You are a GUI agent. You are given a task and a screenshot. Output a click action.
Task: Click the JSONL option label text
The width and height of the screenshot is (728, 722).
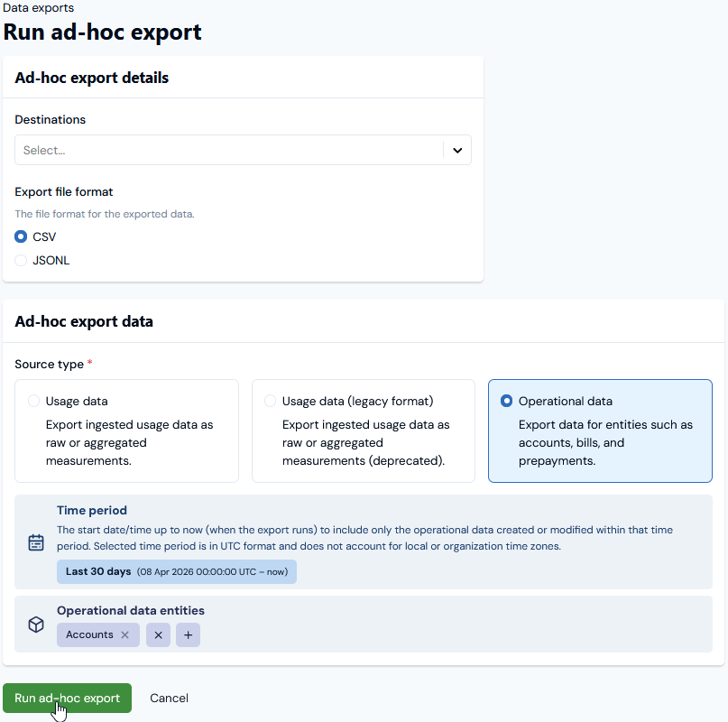[x=51, y=260]
